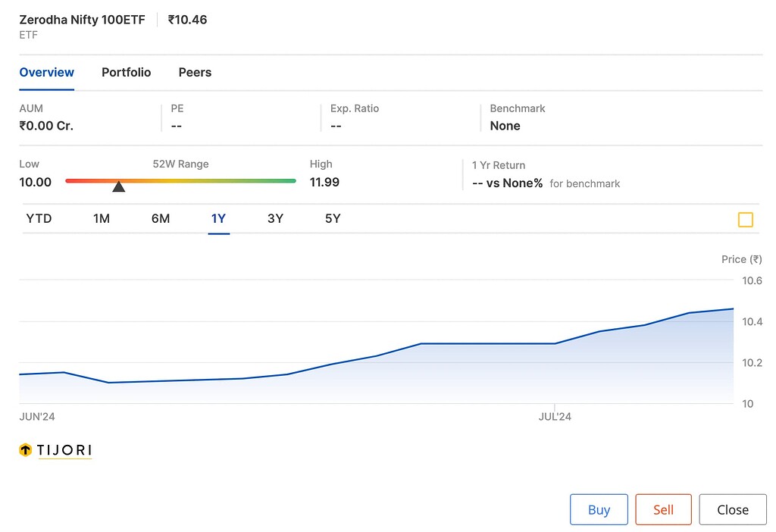Switch to the Portfolio tab
776x532 pixels.
(x=126, y=72)
